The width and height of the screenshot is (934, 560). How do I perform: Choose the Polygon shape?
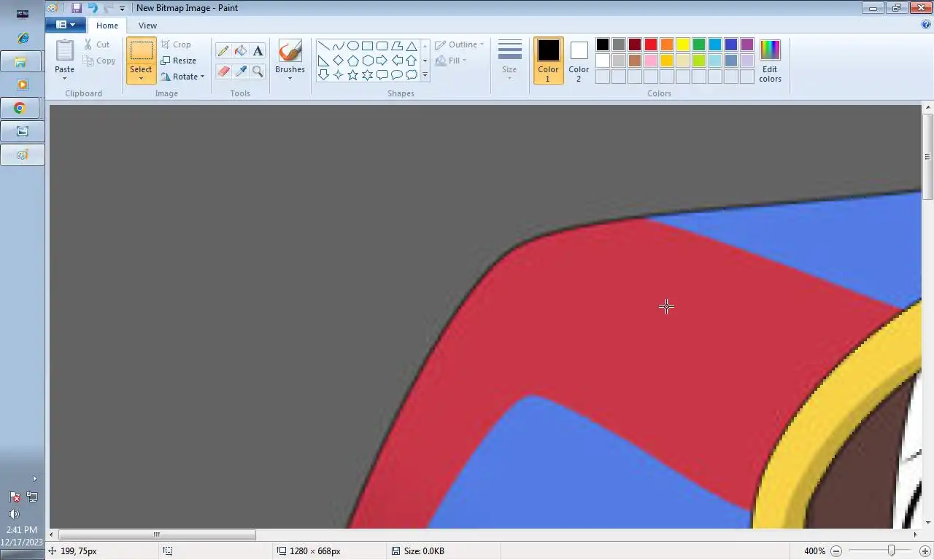coord(396,46)
